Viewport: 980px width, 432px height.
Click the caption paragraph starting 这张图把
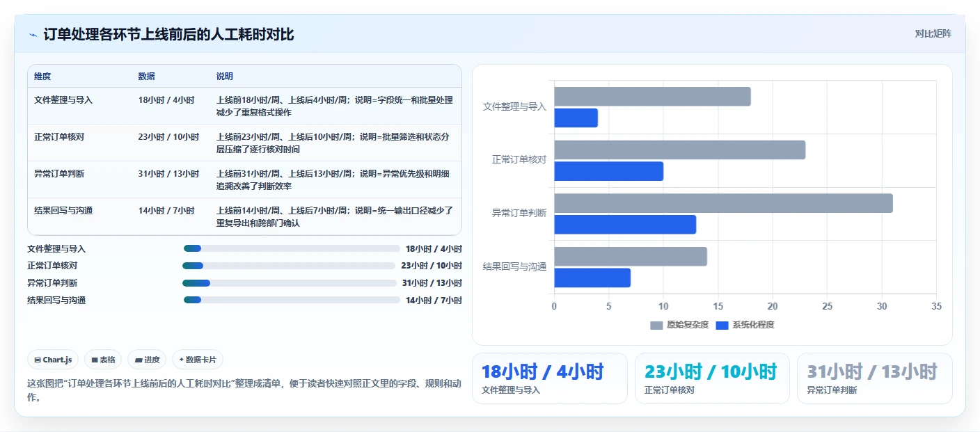[244, 390]
